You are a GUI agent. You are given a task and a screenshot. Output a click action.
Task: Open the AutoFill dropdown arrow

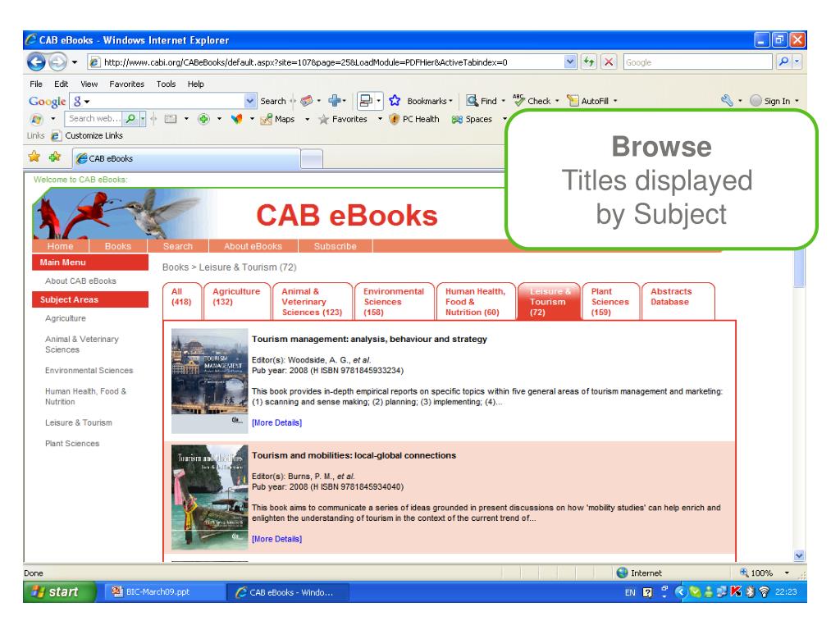pyautogui.click(x=615, y=101)
